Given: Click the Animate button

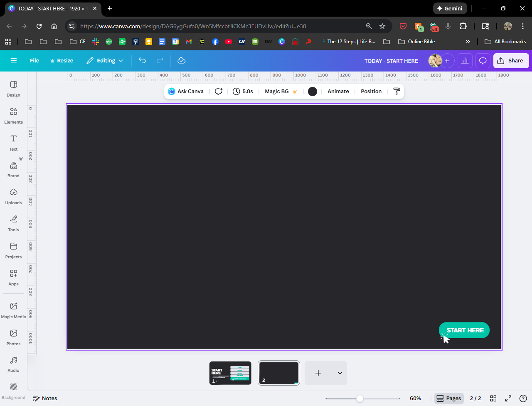Looking at the screenshot, I should tap(338, 92).
